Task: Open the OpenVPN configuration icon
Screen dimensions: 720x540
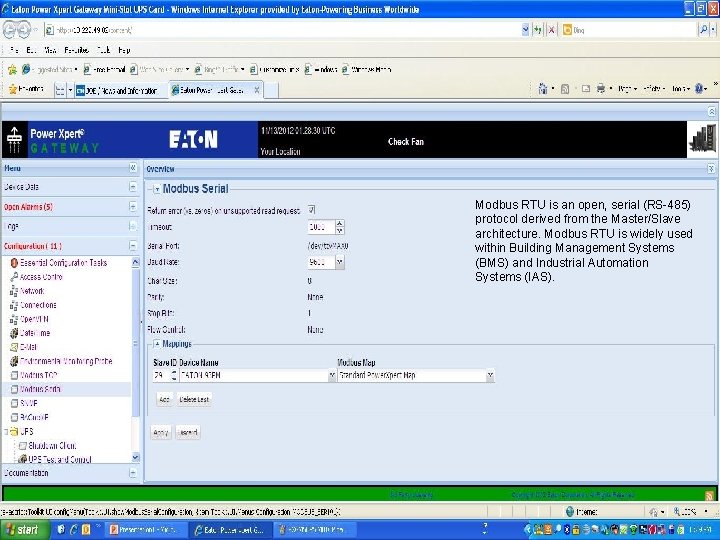Action: pos(14,319)
